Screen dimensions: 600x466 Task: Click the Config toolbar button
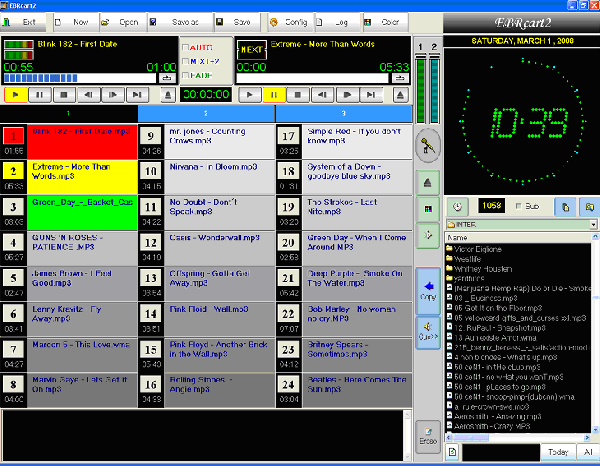tap(288, 20)
